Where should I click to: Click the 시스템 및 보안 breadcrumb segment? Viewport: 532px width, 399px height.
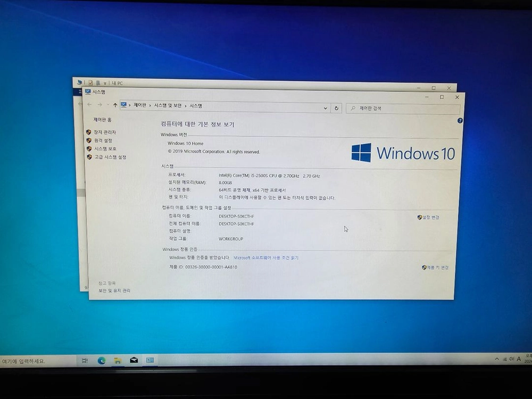tap(168, 105)
